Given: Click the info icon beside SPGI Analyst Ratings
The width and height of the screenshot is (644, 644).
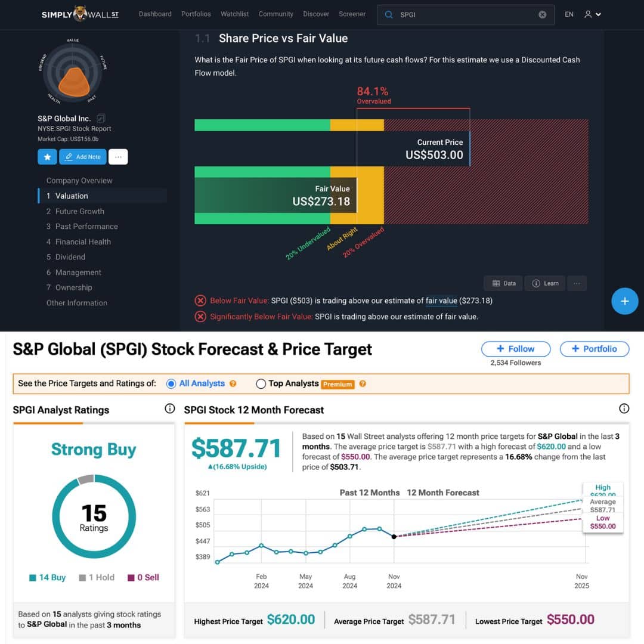Looking at the screenshot, I should point(169,408).
